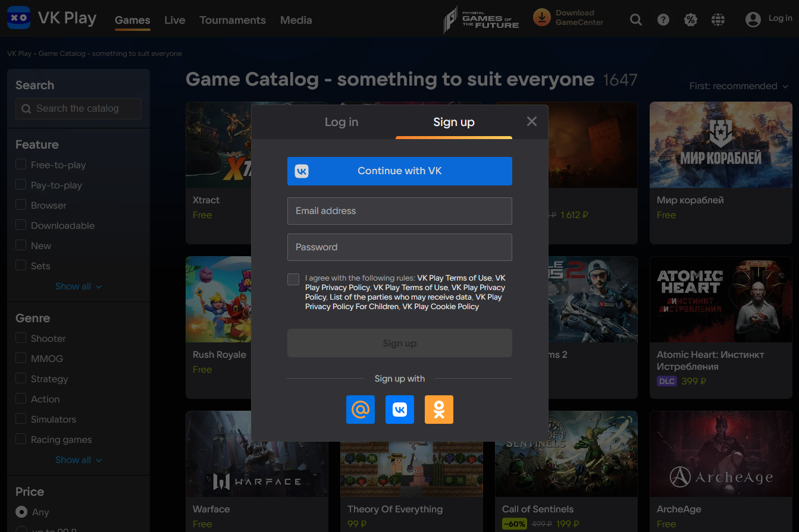Click the Download GameCenter icon

point(541,18)
